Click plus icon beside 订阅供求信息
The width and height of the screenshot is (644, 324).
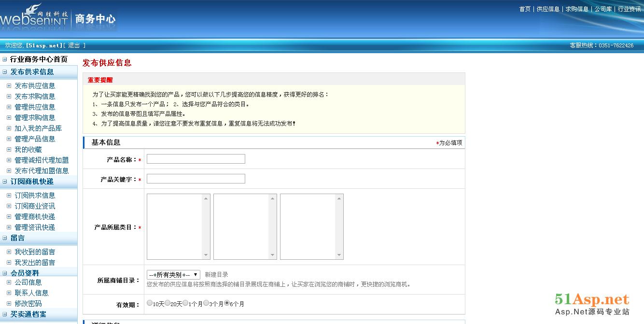[9, 196]
